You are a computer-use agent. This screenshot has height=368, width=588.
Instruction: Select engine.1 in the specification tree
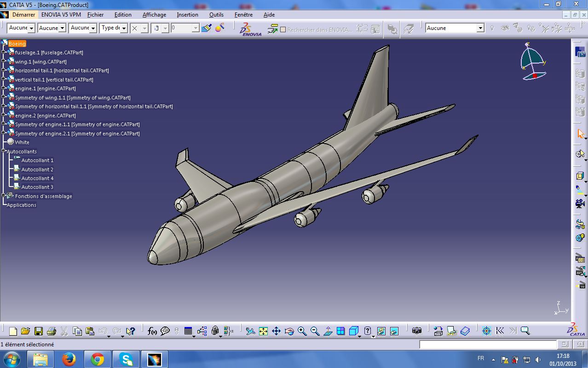coord(45,88)
